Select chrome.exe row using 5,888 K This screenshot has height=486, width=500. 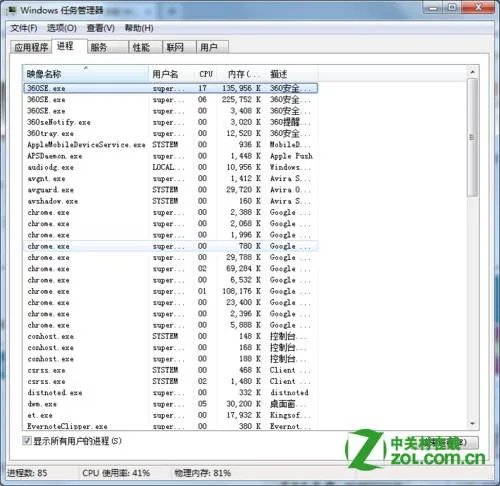tap(171, 325)
